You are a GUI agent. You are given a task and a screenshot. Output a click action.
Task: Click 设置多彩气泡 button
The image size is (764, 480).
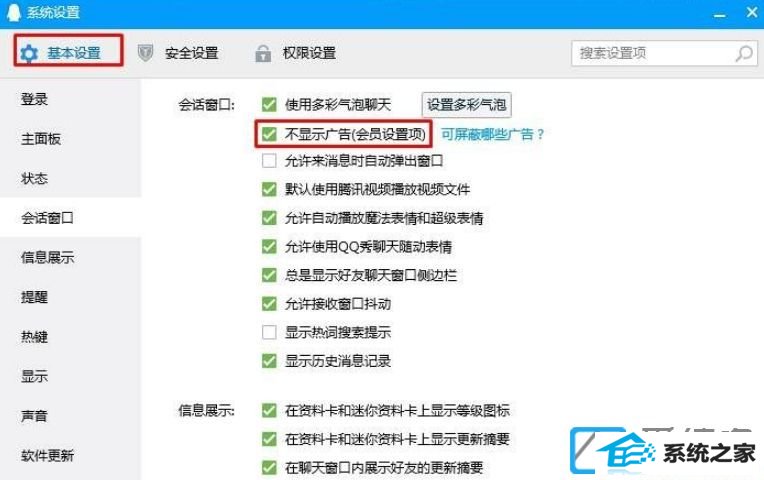(466, 104)
